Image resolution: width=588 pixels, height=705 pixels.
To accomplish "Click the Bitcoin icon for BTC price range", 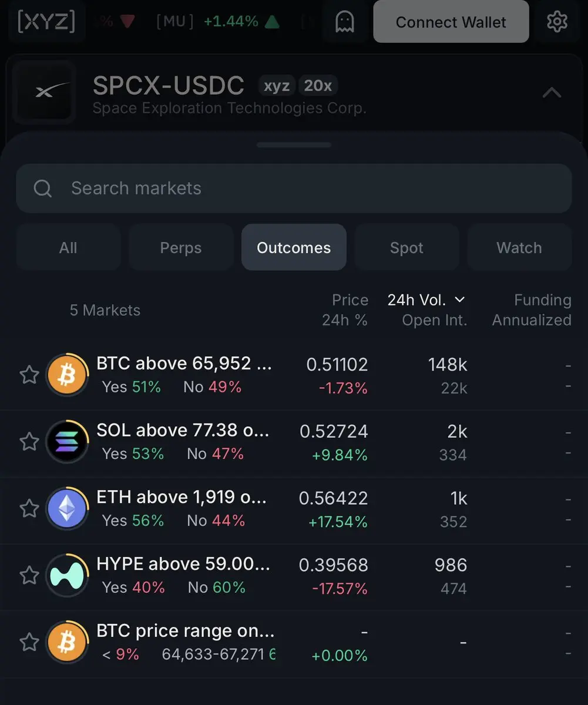I will point(66,643).
